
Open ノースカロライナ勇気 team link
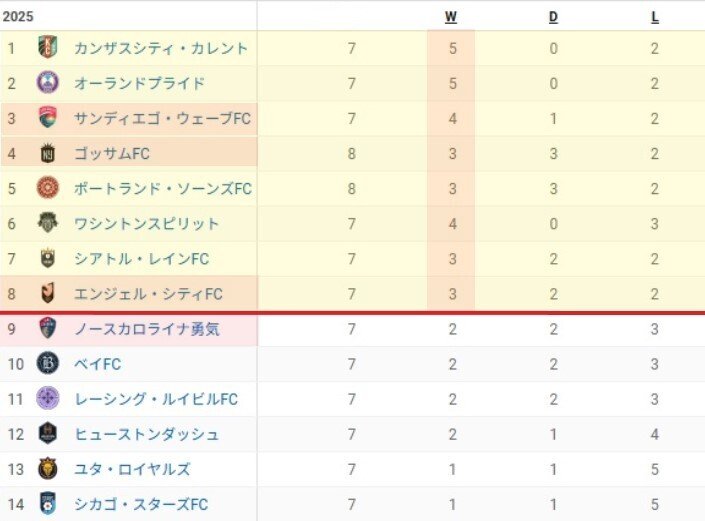[147, 329]
